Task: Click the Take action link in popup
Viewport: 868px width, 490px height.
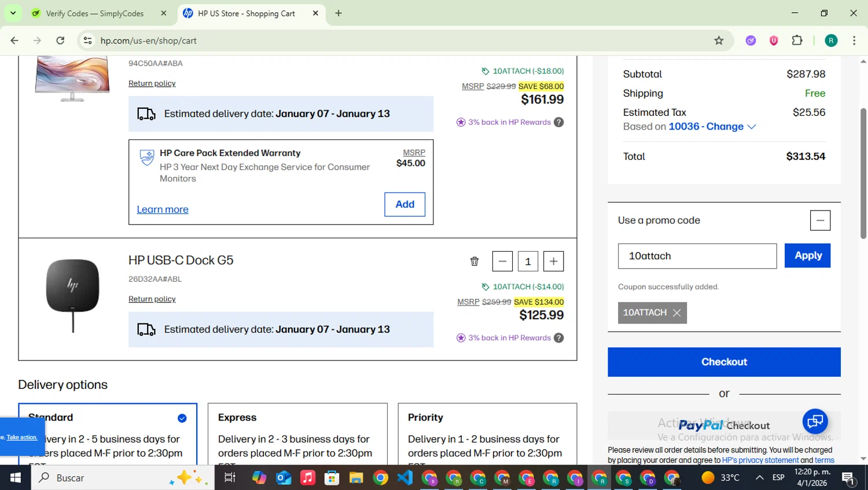Action: (22, 437)
